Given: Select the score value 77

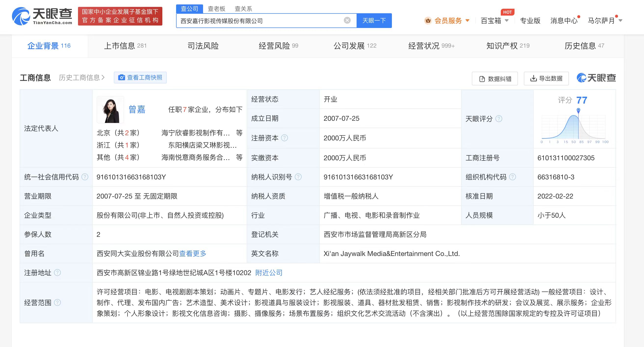Looking at the screenshot, I should (x=581, y=100).
